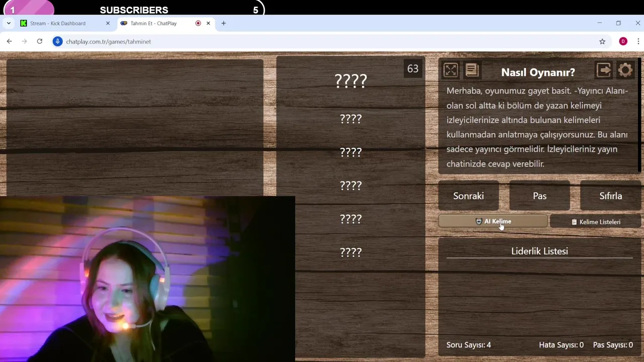Click the Pas button
This screenshot has width=644, height=362.
[539, 196]
